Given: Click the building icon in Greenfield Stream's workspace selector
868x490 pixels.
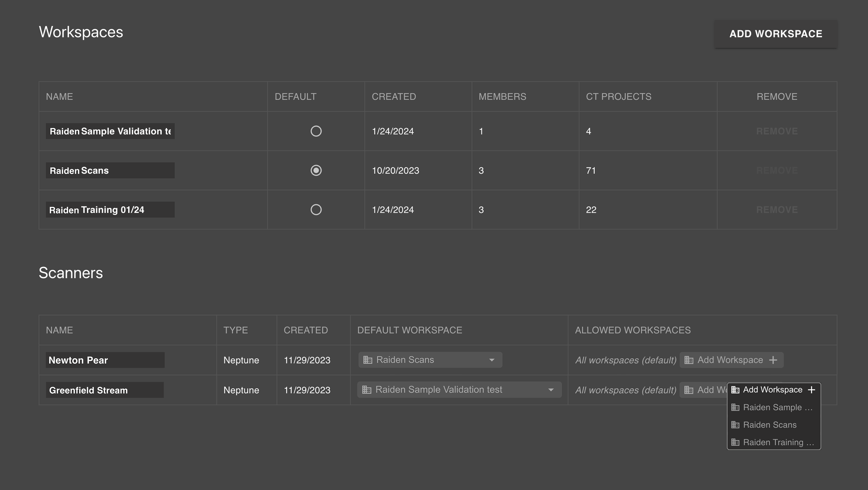Looking at the screenshot, I should (x=366, y=390).
